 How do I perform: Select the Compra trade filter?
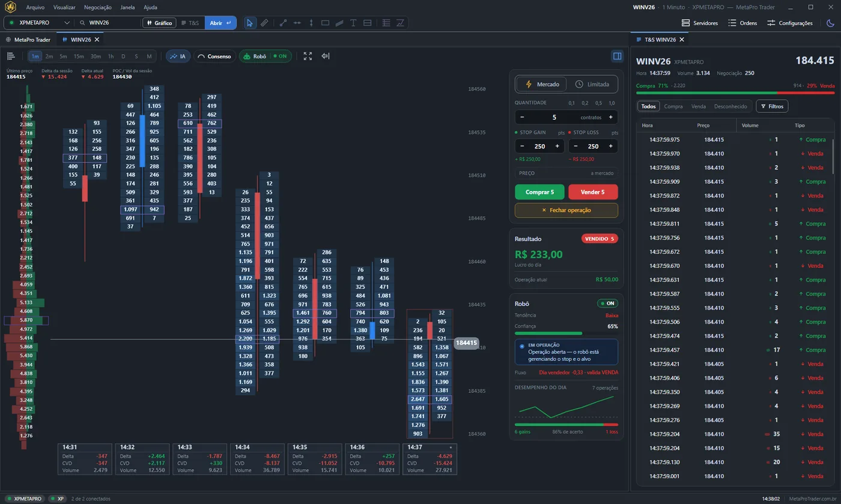pos(673,106)
